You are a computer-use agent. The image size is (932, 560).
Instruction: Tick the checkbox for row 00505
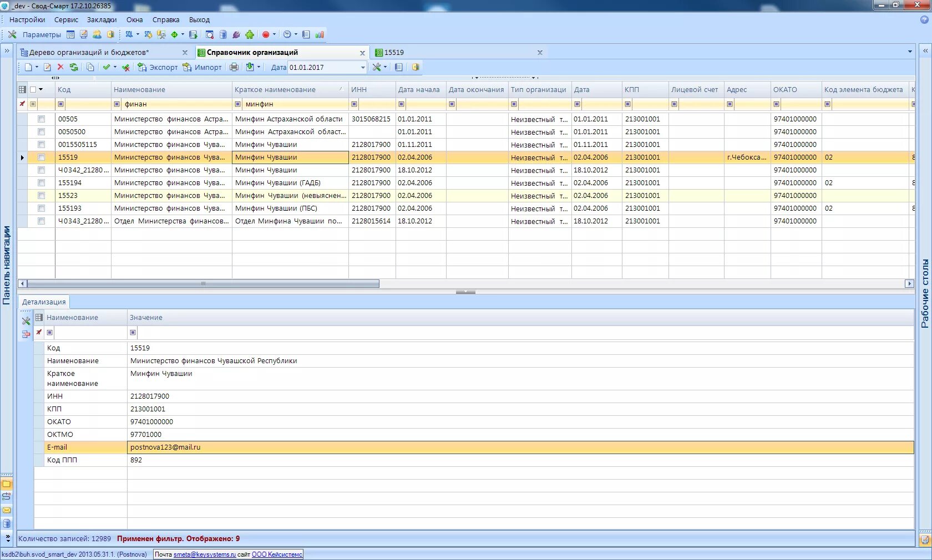41,119
